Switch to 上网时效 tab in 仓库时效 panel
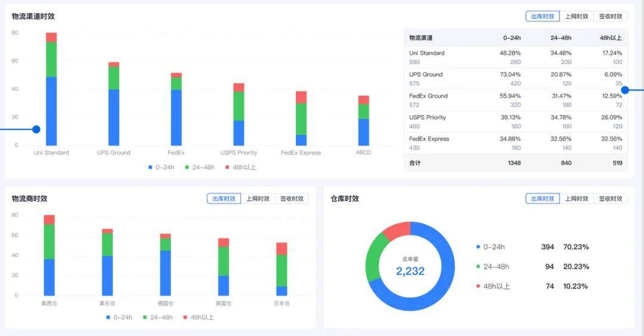The image size is (644, 336). click(577, 198)
